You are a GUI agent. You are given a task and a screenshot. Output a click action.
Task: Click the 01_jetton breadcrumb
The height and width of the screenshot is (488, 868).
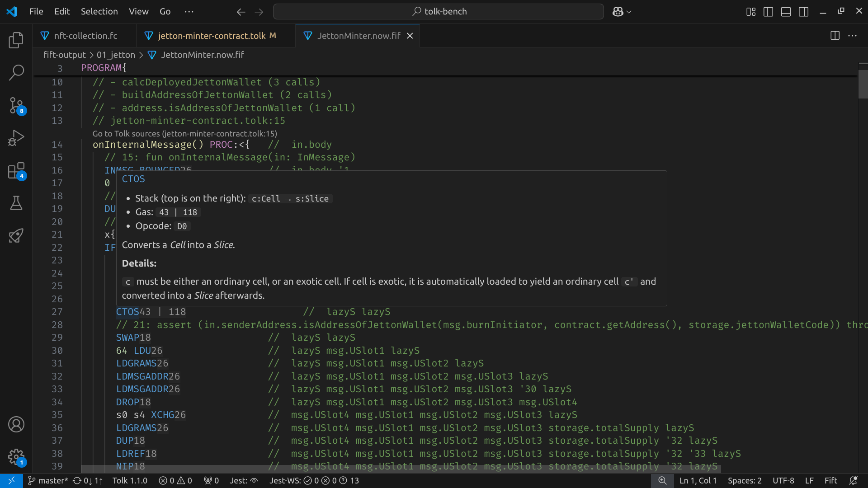point(116,55)
